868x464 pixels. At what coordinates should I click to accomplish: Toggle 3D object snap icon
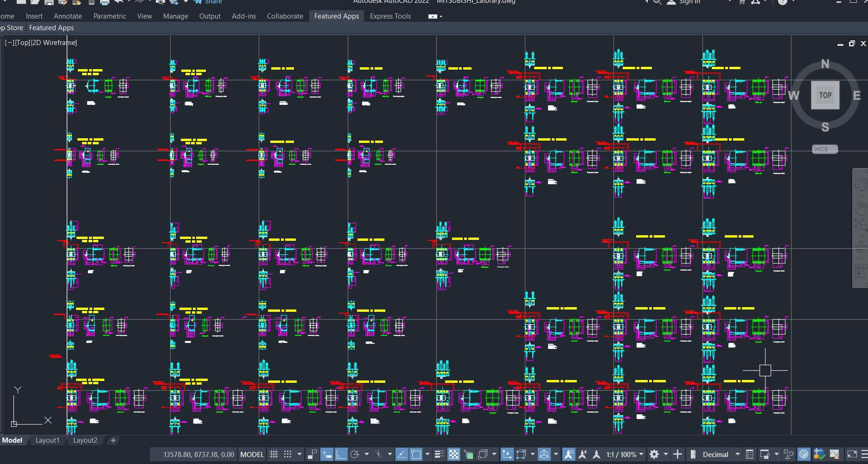tap(483, 454)
